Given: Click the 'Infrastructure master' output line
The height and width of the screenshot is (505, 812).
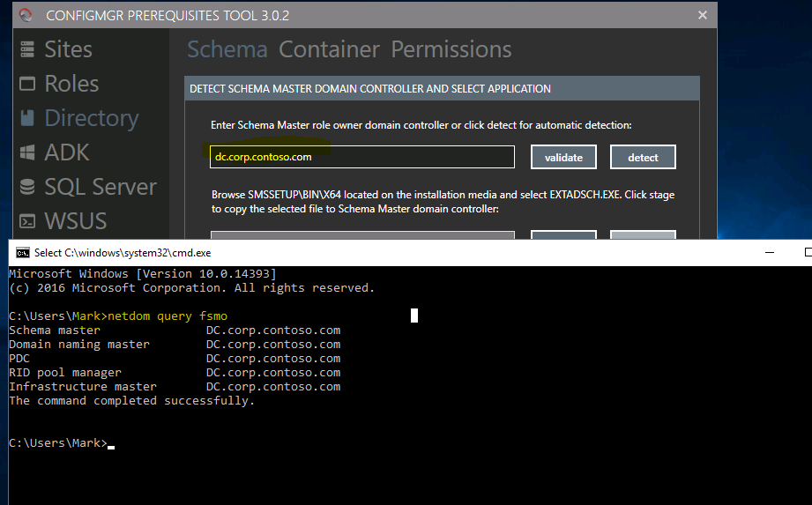Looking at the screenshot, I should tap(175, 387).
